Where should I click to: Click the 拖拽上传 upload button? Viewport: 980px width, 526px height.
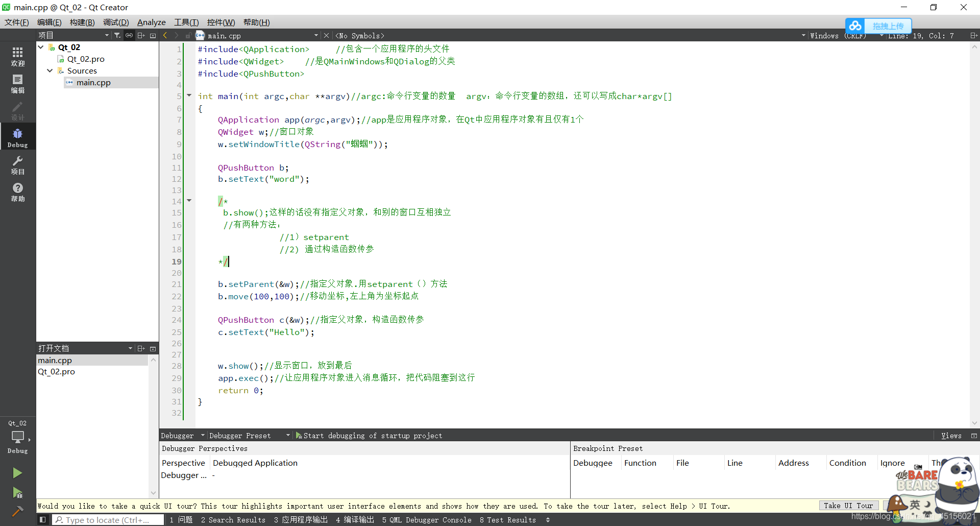888,26
